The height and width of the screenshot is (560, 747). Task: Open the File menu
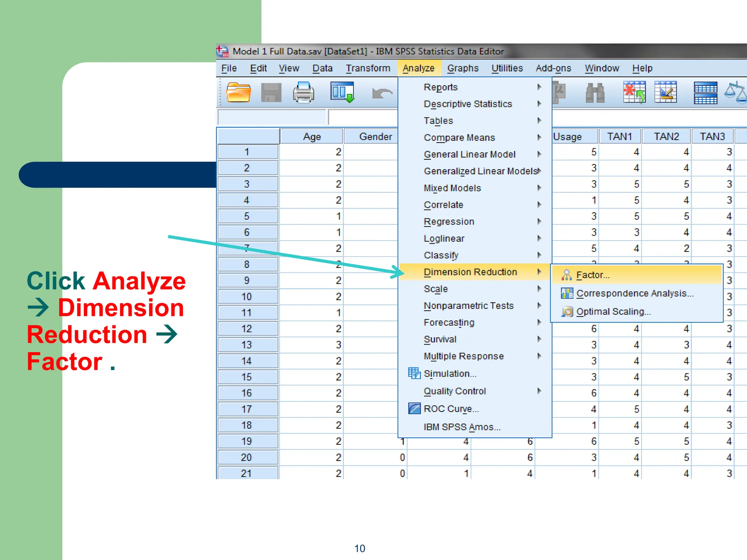coord(229,68)
